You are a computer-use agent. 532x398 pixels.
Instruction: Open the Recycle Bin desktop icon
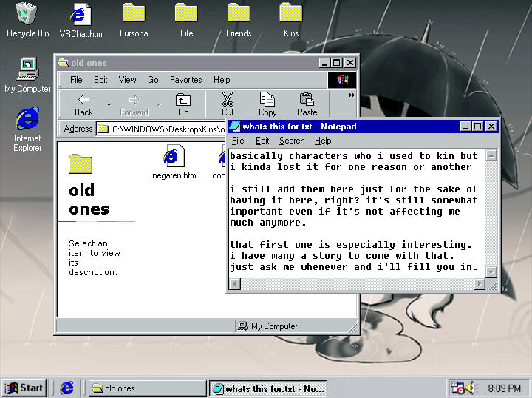coord(27,14)
